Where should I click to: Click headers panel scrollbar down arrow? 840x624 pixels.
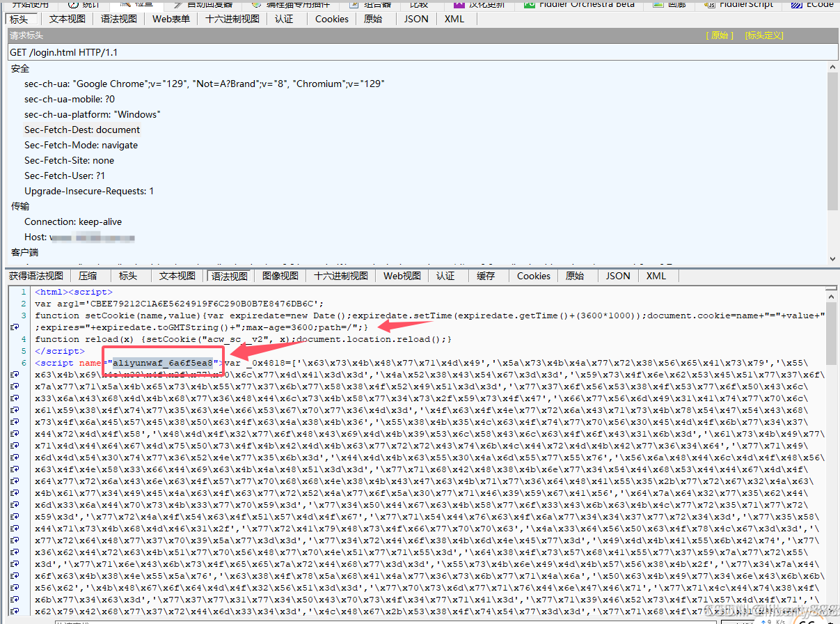pos(832,258)
